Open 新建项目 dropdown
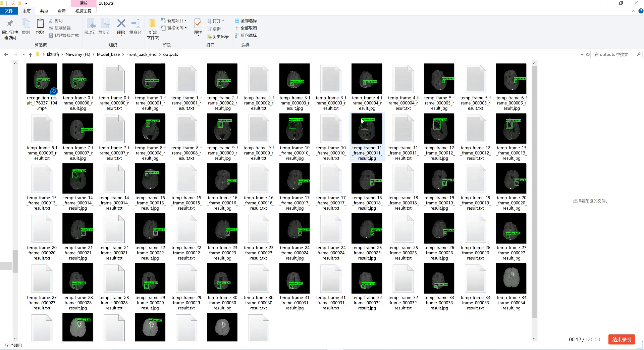This screenshot has height=350, width=644. pyautogui.click(x=174, y=21)
